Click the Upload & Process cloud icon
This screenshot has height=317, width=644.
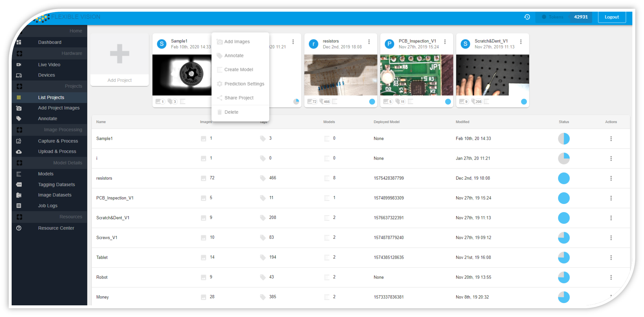pyautogui.click(x=19, y=152)
